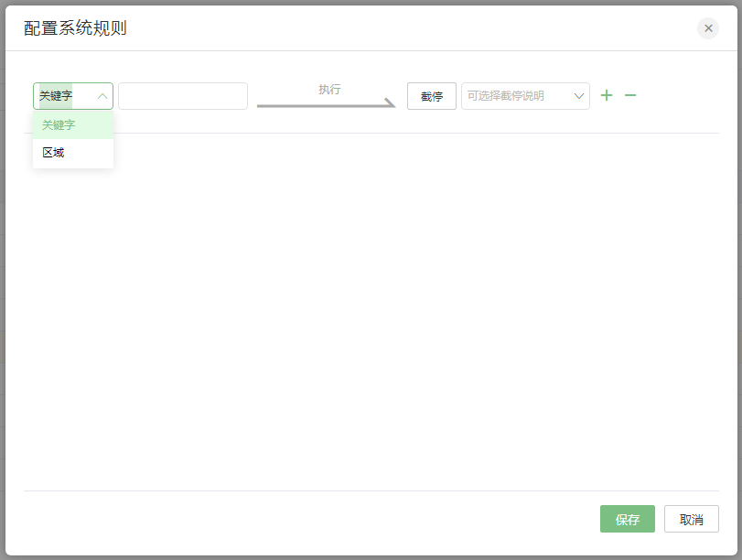Click the green minus remove-rule icon
The width and height of the screenshot is (742, 560).
(629, 96)
